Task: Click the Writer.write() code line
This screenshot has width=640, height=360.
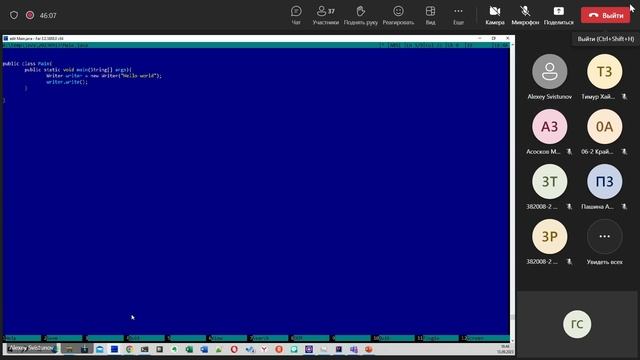Action: pos(67,82)
